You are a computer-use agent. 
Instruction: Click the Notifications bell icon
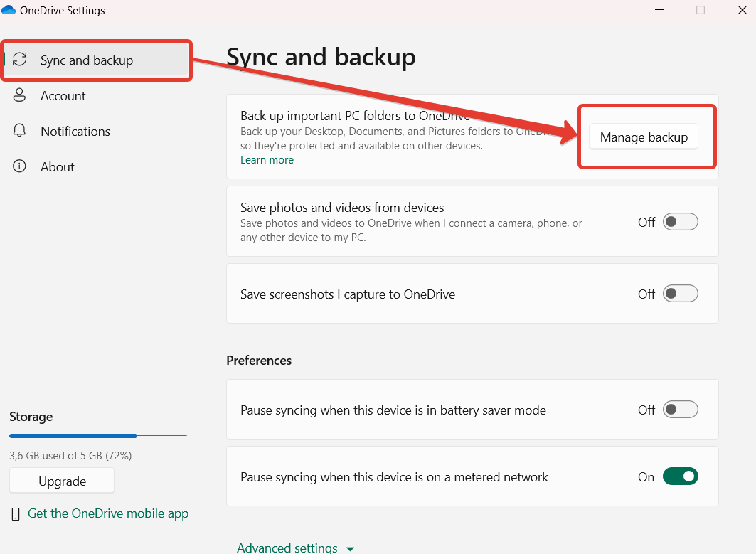tap(20, 131)
